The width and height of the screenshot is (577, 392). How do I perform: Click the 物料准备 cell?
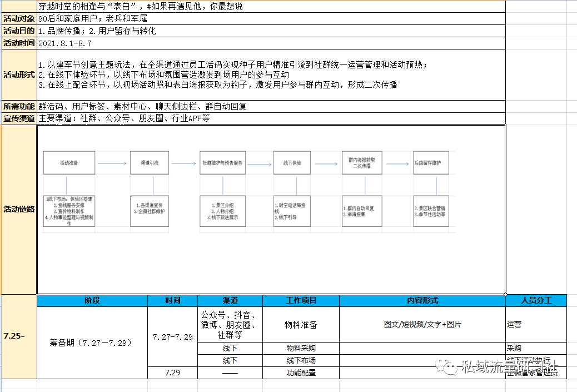point(301,325)
